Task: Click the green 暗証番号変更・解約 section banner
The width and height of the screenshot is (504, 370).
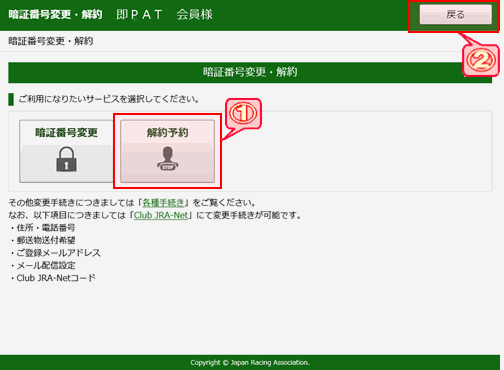Action: pos(250,72)
